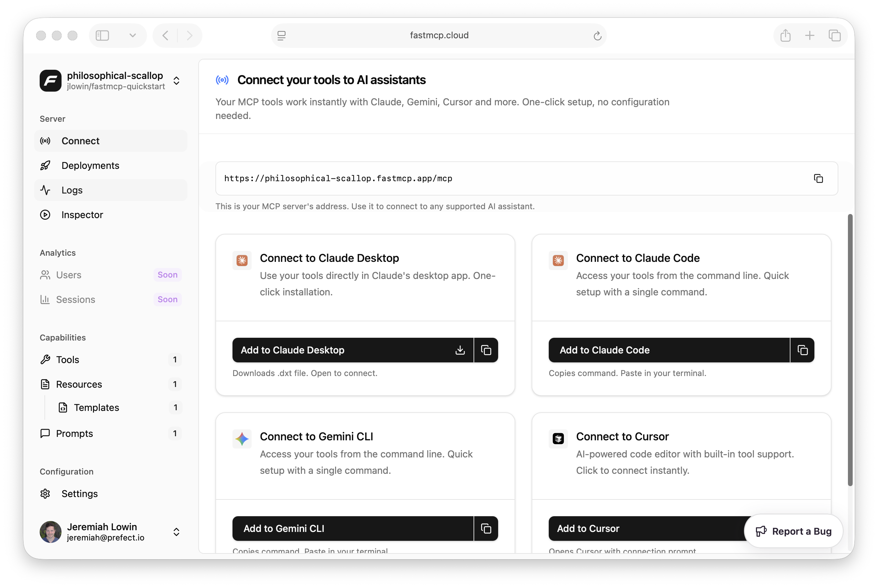Click the copy icon beside Add to Gemini CLI
Viewport: 878px width, 588px height.
tap(486, 529)
